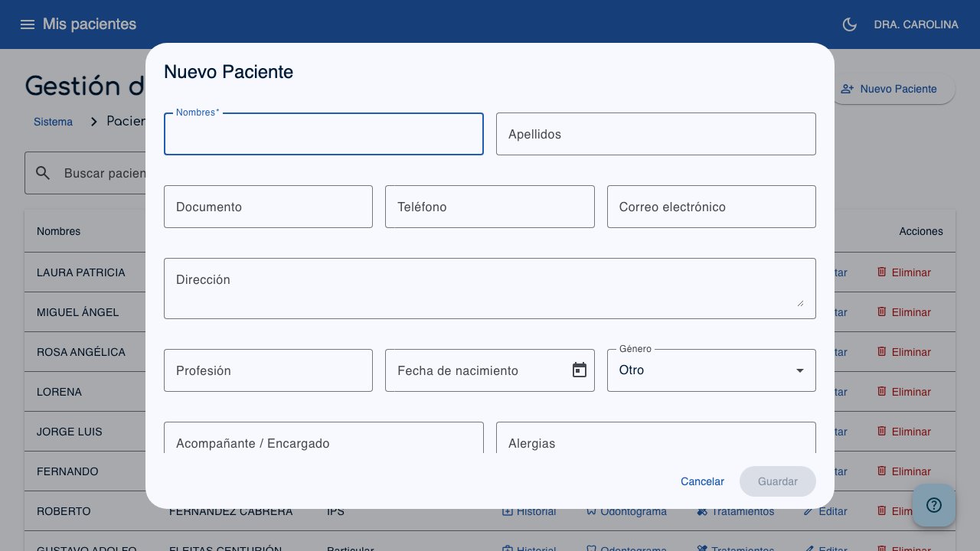The height and width of the screenshot is (551, 980).
Task: Open the hamburger navigation menu
Action: tap(28, 24)
